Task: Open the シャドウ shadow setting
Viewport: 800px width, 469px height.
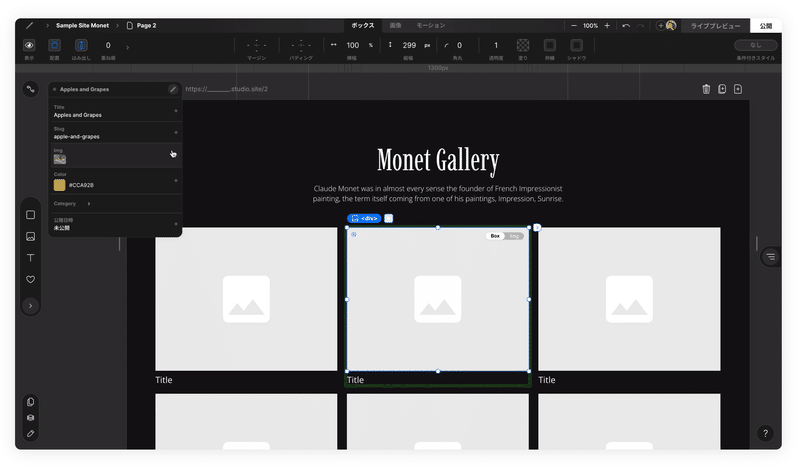Action: click(577, 45)
